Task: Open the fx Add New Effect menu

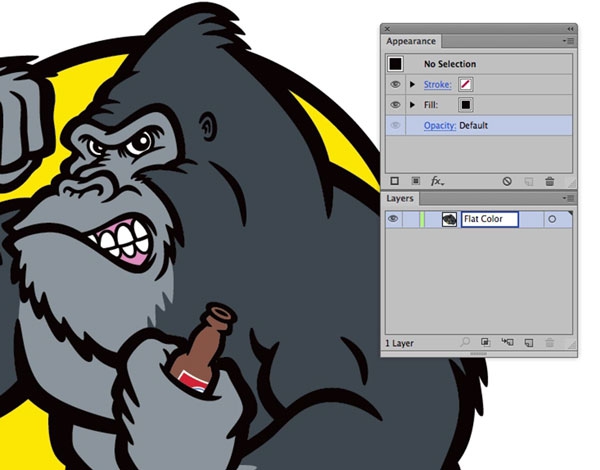Action: tap(437, 181)
